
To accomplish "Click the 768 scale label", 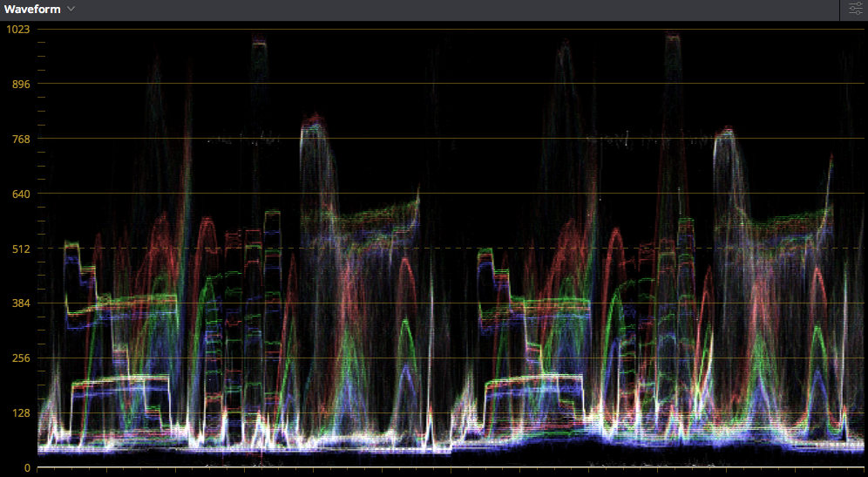I will pos(21,139).
